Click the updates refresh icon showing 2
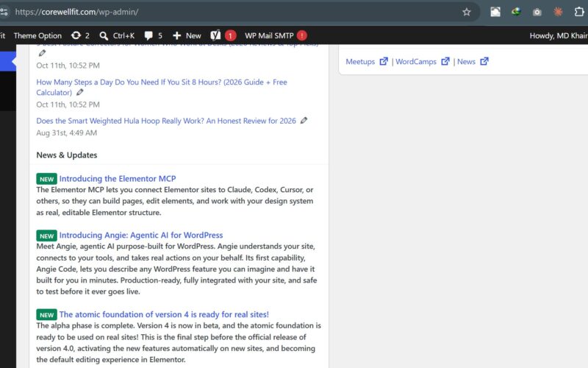The height and width of the screenshot is (368, 588). coord(80,35)
